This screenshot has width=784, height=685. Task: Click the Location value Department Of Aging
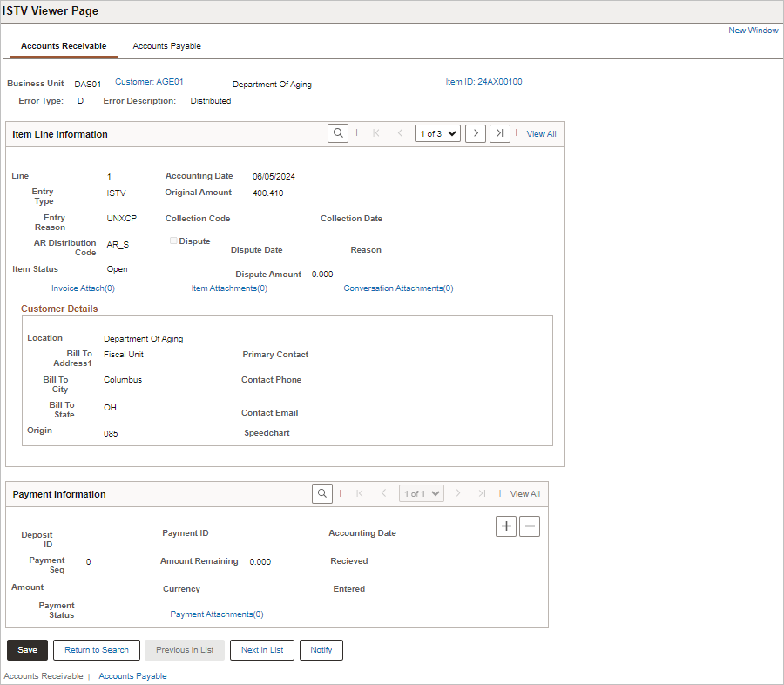143,339
